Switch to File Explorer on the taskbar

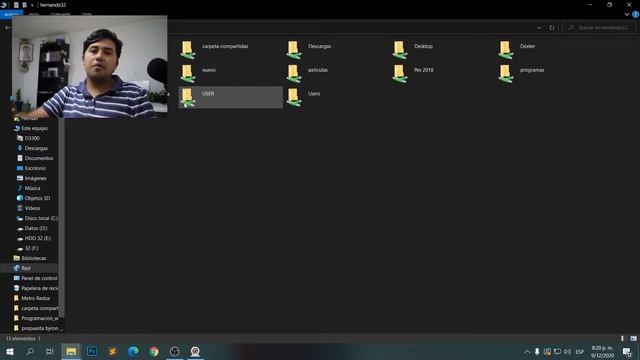coord(71,351)
